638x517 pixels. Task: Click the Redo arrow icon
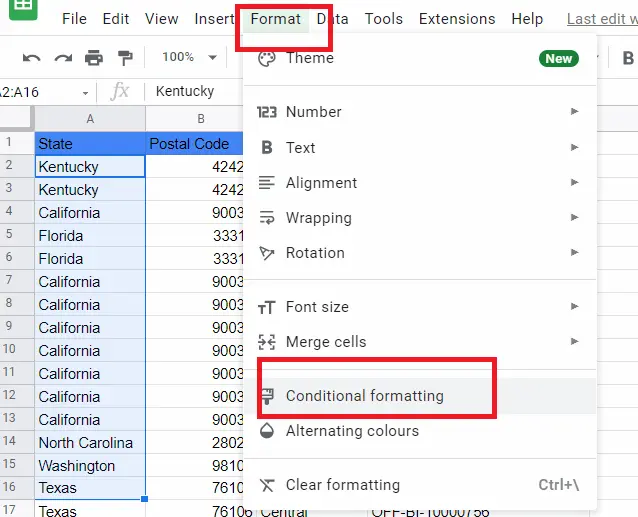63,58
